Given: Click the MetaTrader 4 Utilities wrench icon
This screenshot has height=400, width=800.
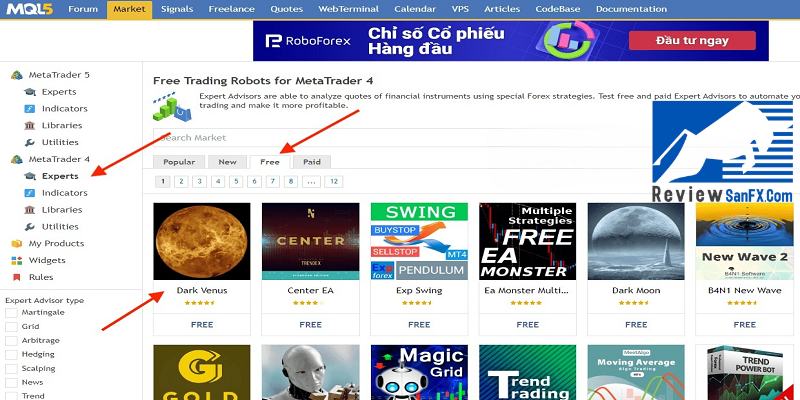Looking at the screenshot, I should pos(30,227).
